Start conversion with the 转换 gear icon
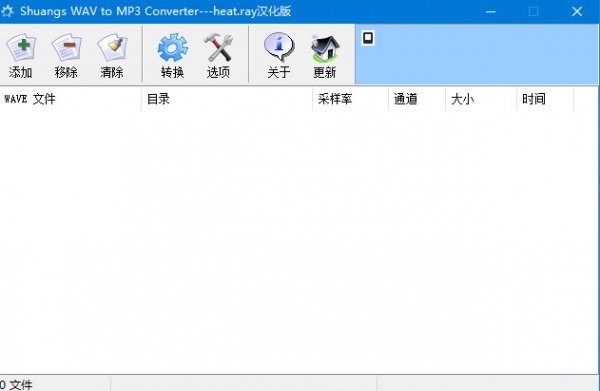The width and height of the screenshot is (600, 391). (173, 48)
